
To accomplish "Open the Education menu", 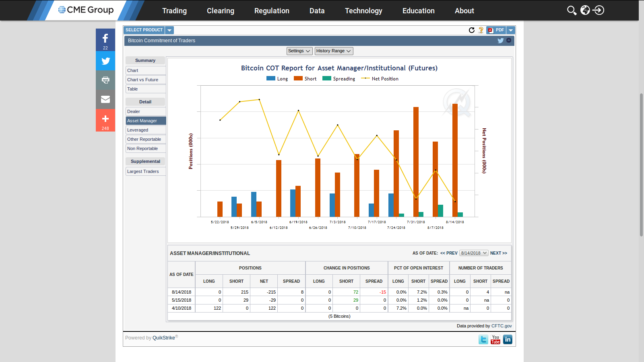I will pos(419,11).
